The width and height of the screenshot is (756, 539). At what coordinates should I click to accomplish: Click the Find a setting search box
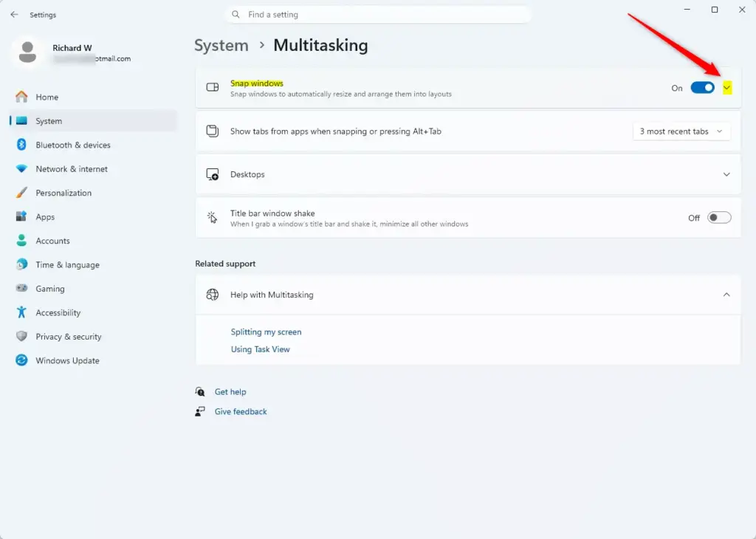coord(377,15)
